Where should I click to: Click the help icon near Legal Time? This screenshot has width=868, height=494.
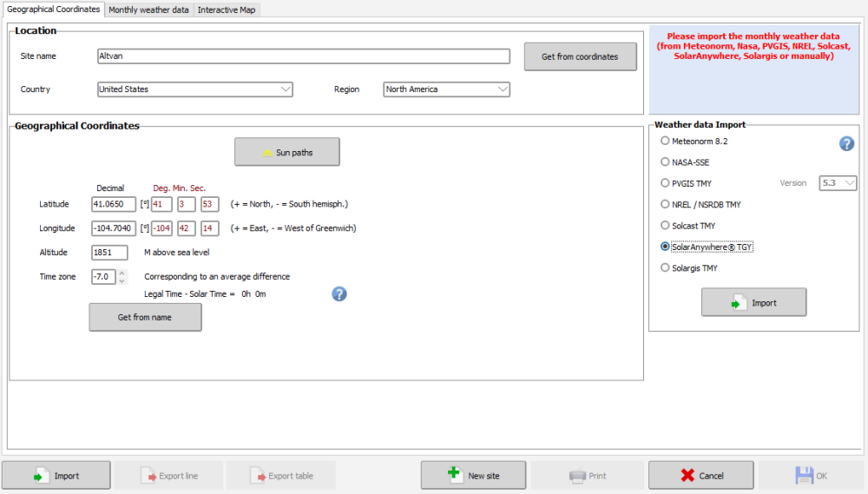pos(339,293)
